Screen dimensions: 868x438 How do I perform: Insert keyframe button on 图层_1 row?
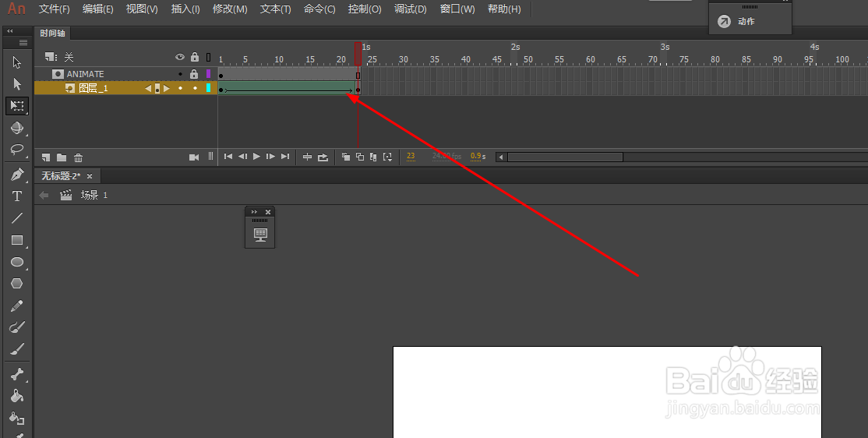click(157, 88)
